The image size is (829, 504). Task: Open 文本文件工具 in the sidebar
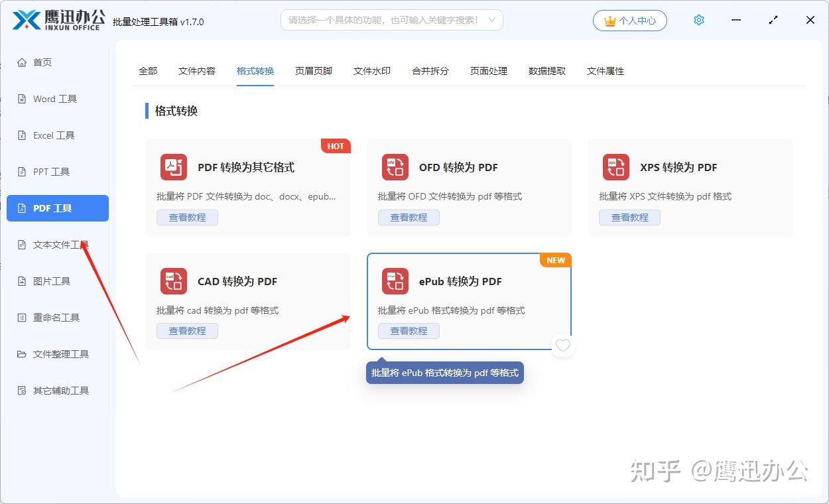pos(58,245)
